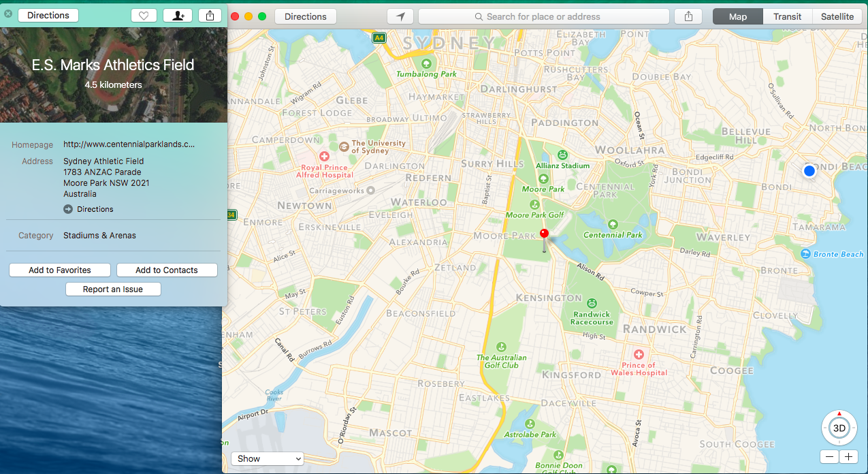The width and height of the screenshot is (868, 474).
Task: Click Directions link under address
Action: [x=89, y=209]
